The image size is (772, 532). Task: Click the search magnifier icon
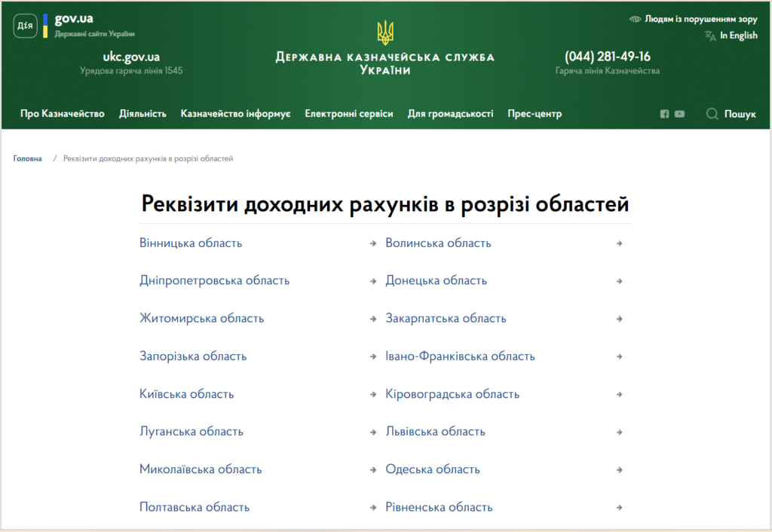(712, 114)
